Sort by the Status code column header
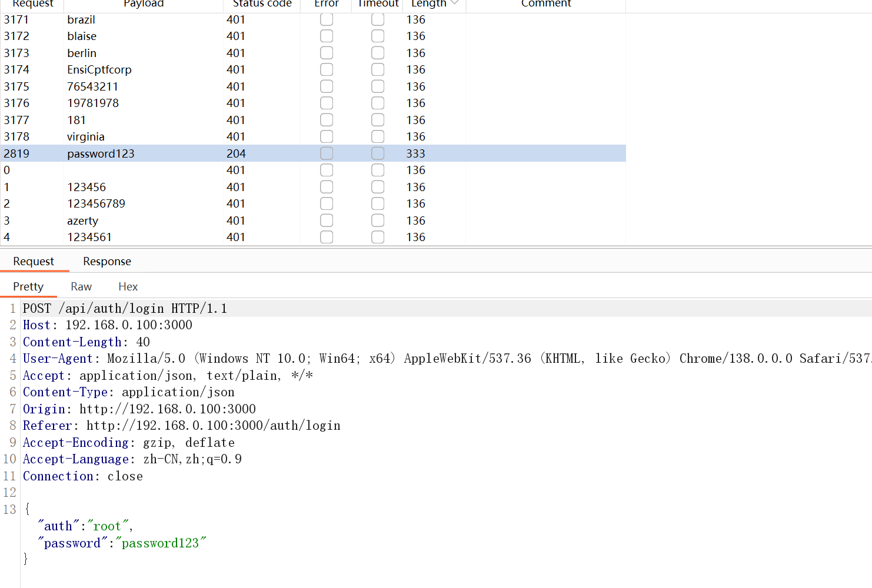The image size is (872, 588). pyautogui.click(x=262, y=4)
